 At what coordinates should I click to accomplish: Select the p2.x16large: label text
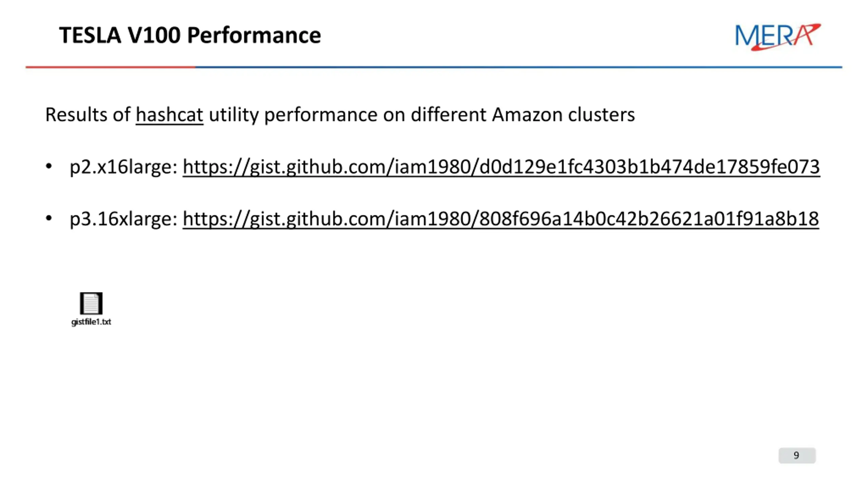click(x=124, y=167)
